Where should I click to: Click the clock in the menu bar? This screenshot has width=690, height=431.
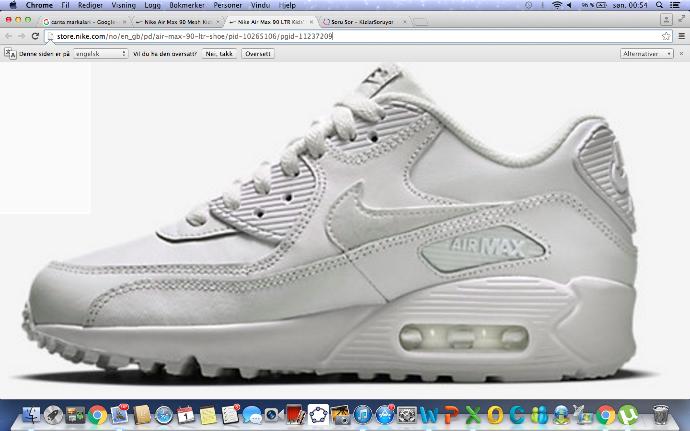click(630, 5)
